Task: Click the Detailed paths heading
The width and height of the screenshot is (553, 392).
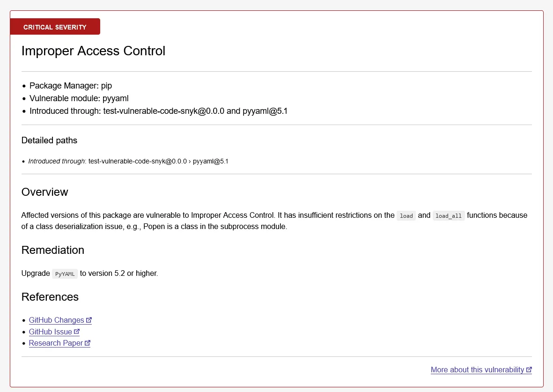Action: coord(49,140)
